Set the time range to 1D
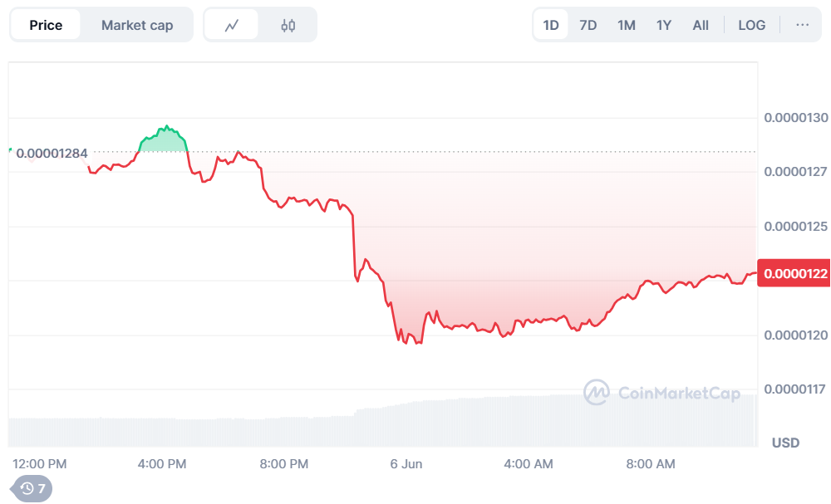This screenshot has height=504, width=831. tap(551, 25)
